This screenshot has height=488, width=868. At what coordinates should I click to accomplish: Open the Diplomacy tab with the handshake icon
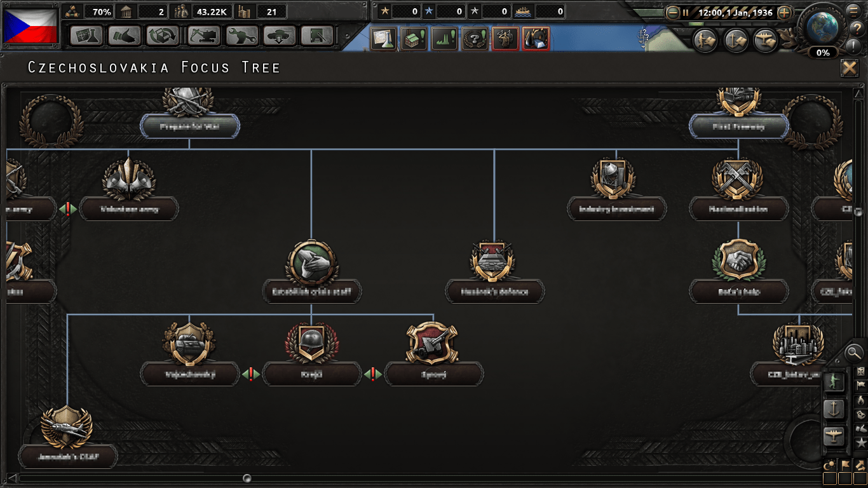tap(125, 36)
